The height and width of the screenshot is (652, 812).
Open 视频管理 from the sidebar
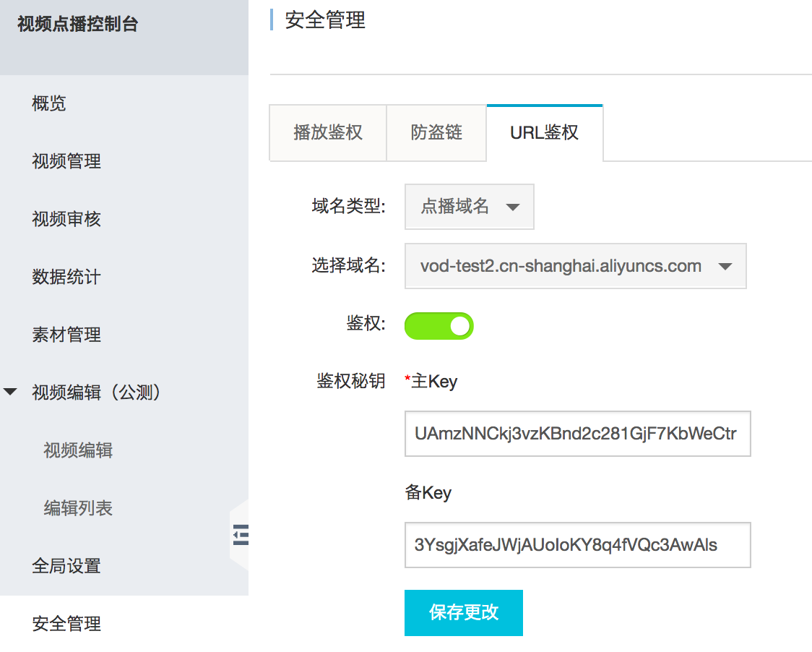coord(66,161)
